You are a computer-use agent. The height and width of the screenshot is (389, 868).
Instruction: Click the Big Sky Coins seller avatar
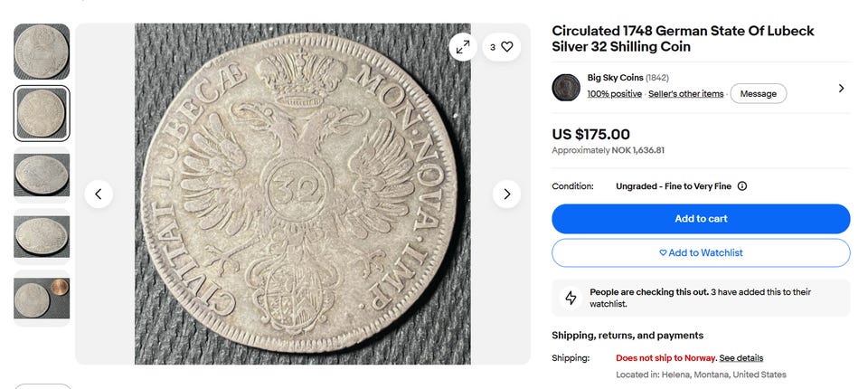(566, 87)
